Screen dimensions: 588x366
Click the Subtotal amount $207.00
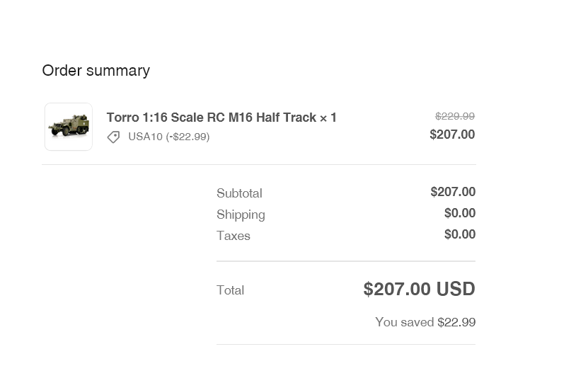pyautogui.click(x=453, y=192)
